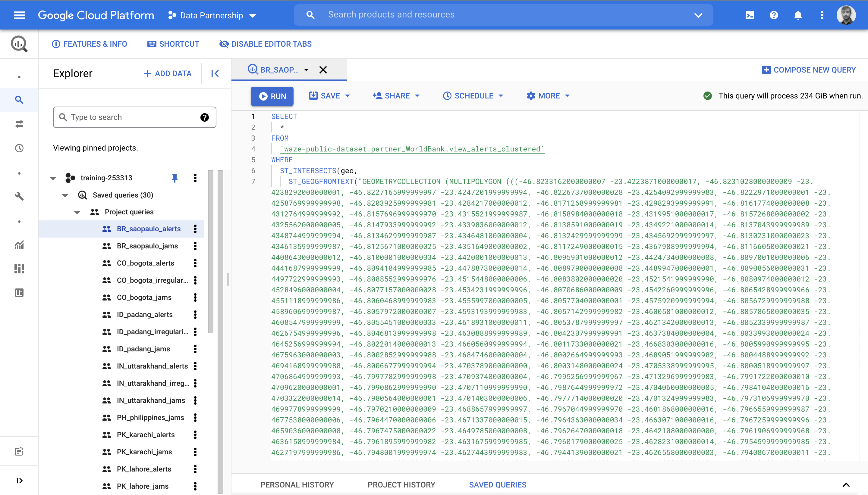The width and height of the screenshot is (868, 495).
Task: Open actions menu for IN_uttarakhand_jams
Action: 195,400
